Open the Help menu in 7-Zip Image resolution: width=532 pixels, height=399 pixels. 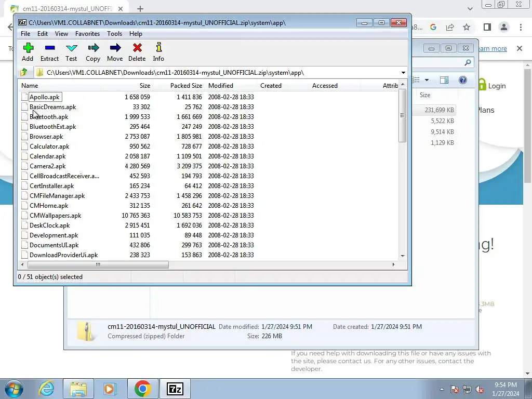click(x=136, y=34)
